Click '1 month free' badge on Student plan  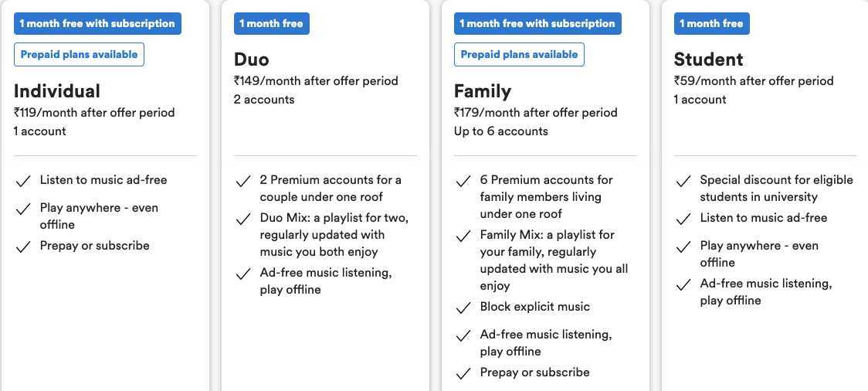click(x=711, y=23)
